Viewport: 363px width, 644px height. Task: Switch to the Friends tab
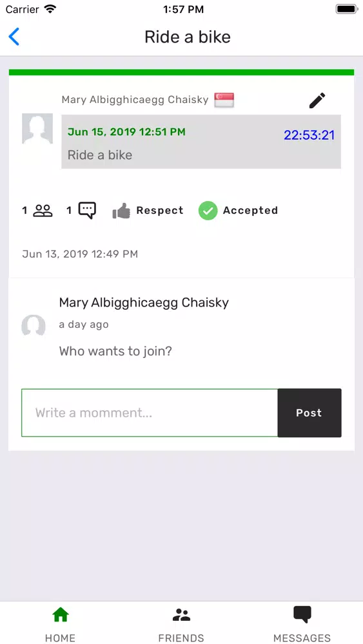(x=181, y=623)
